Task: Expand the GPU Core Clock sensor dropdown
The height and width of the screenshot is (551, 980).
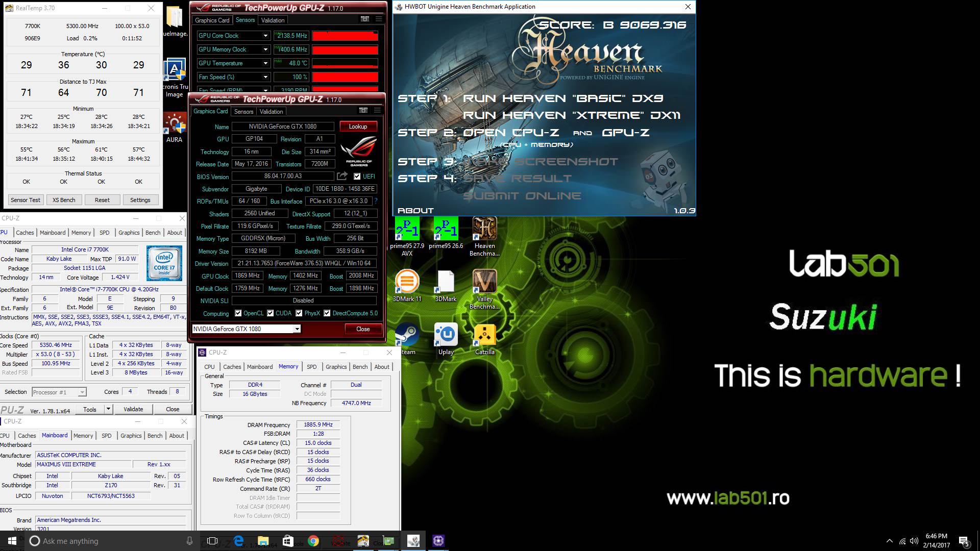Action: tap(265, 36)
